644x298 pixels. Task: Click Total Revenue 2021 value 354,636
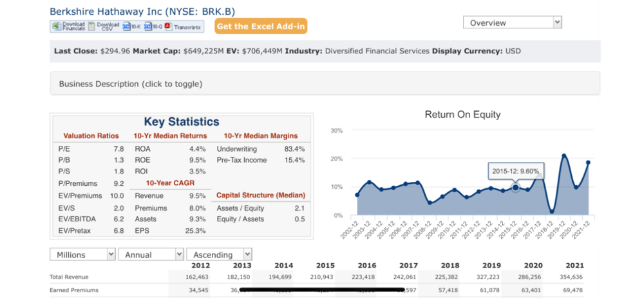point(571,277)
